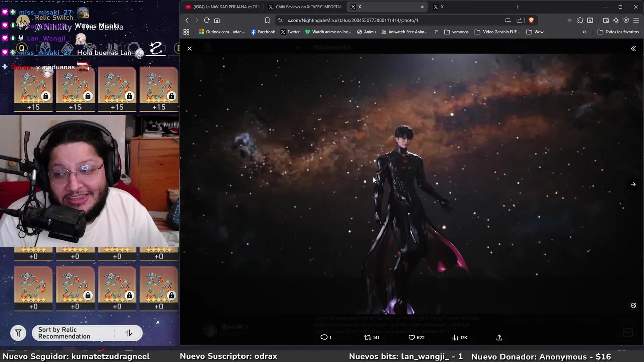Open Leo AI sparkle icon
The height and width of the screenshot is (362, 644).
(616, 20)
